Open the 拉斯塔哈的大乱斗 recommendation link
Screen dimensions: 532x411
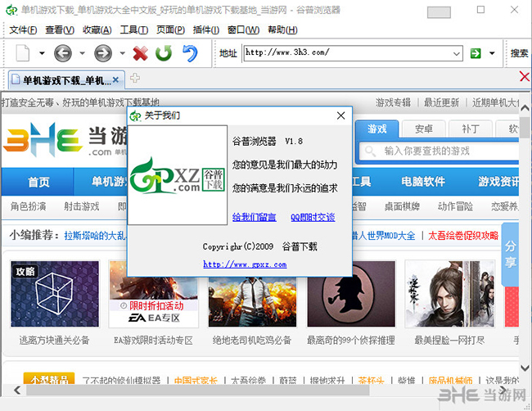pos(95,236)
